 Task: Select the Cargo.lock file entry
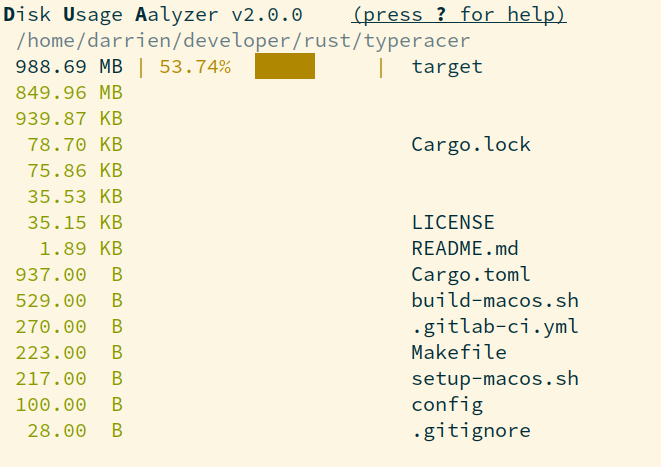470,144
